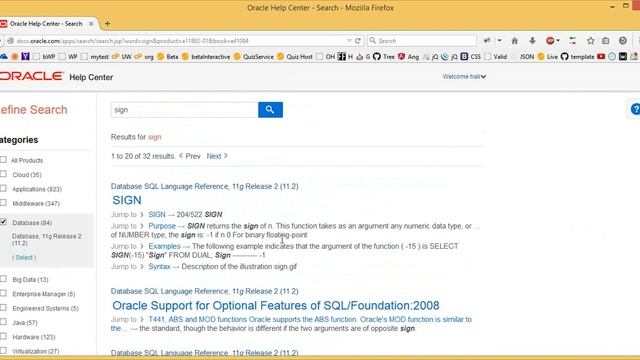
Task: Check the Enterprise Manager category
Action: click(x=3, y=293)
